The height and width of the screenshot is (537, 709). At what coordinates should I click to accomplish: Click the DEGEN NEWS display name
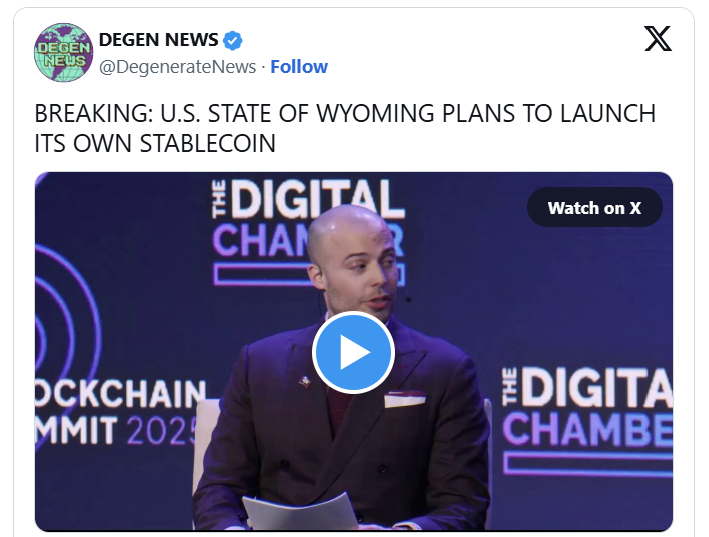click(x=158, y=40)
